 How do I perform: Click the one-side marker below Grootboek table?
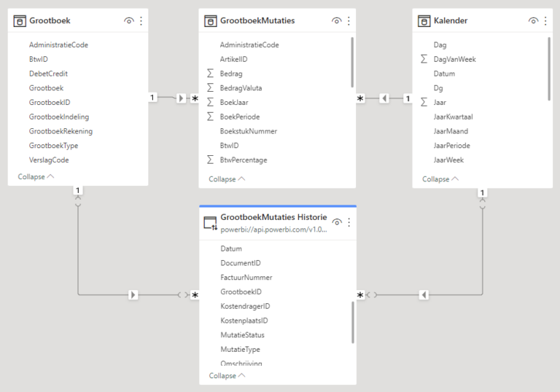click(78, 190)
